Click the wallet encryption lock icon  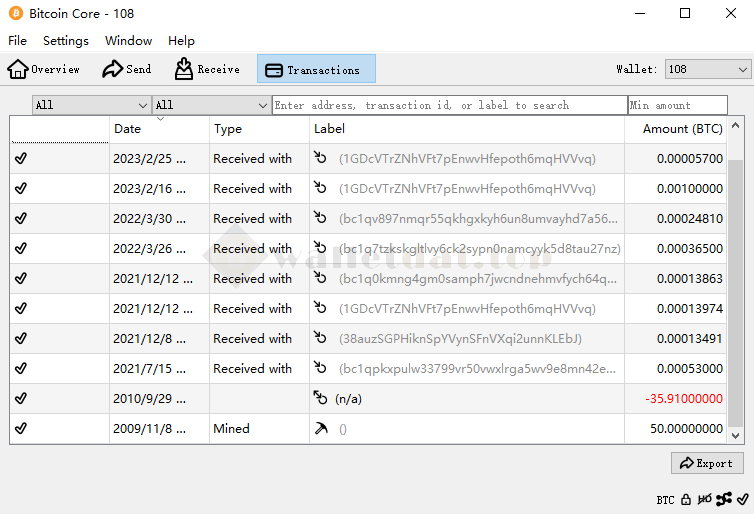[686, 499]
